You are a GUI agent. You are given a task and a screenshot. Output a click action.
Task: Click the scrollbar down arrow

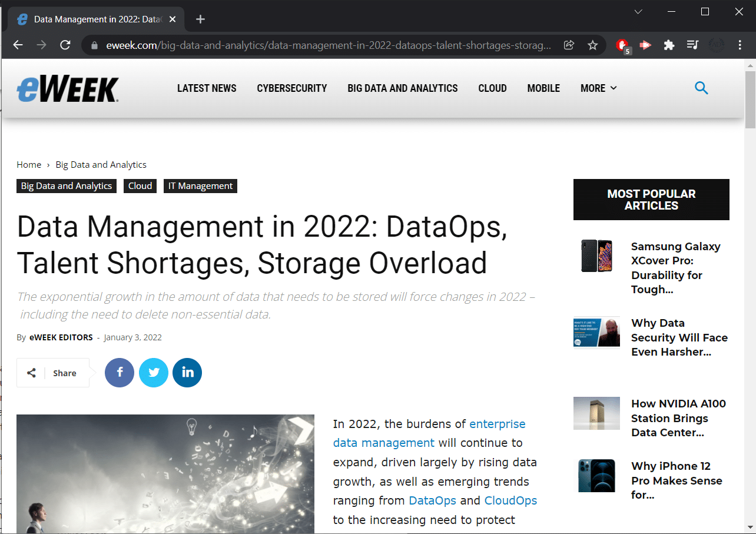click(750, 528)
